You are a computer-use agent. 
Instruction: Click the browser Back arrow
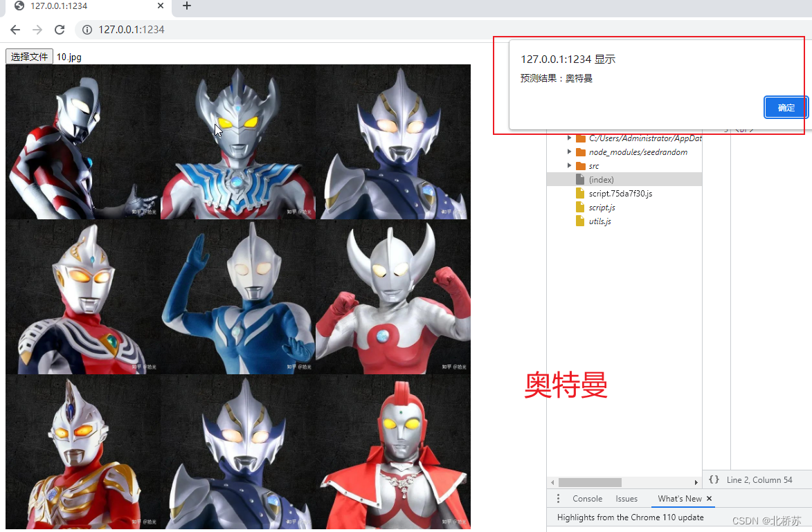tap(15, 30)
